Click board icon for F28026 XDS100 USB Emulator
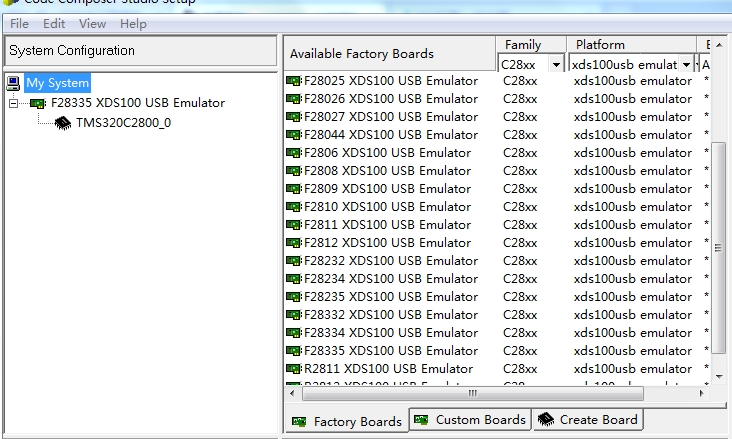 point(294,99)
